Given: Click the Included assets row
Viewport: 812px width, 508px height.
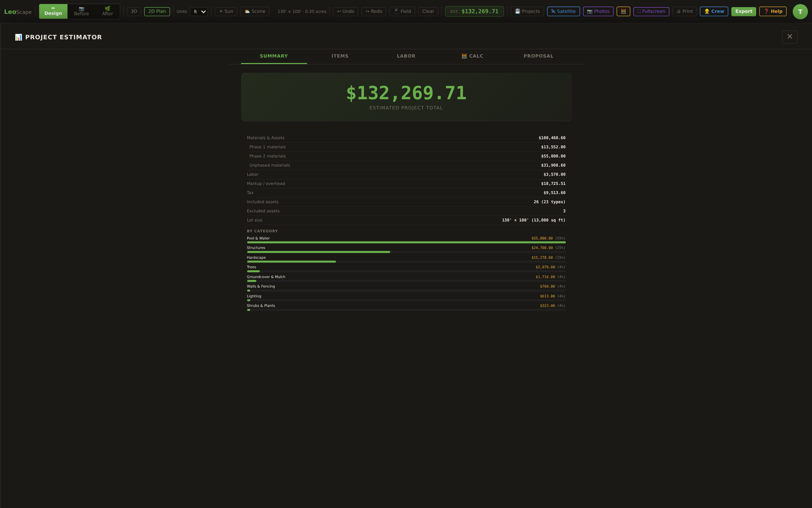Looking at the screenshot, I should click(406, 202).
